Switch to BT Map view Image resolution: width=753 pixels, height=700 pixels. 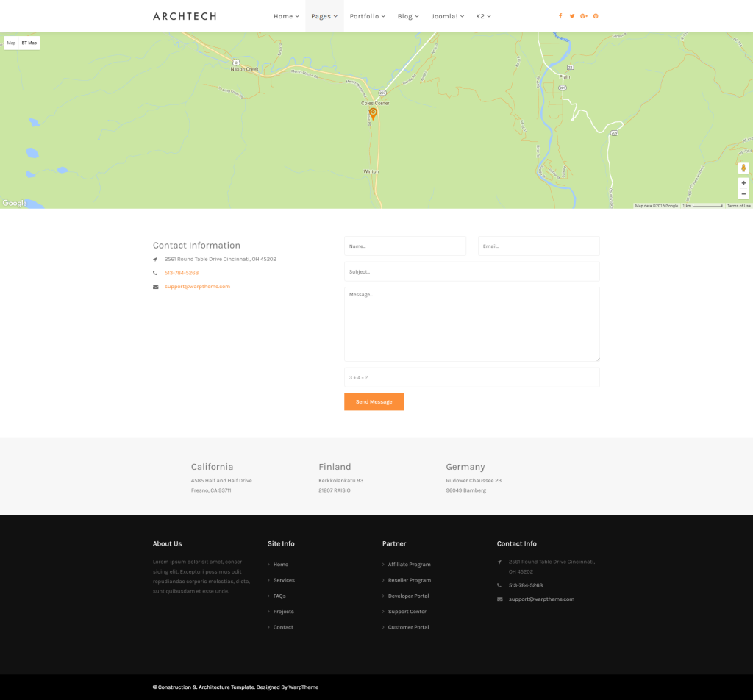(x=29, y=43)
